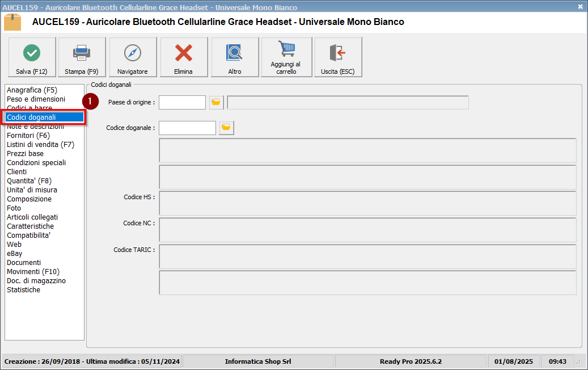Delete the item with the Elimina red X
588x370 pixels.
(183, 57)
